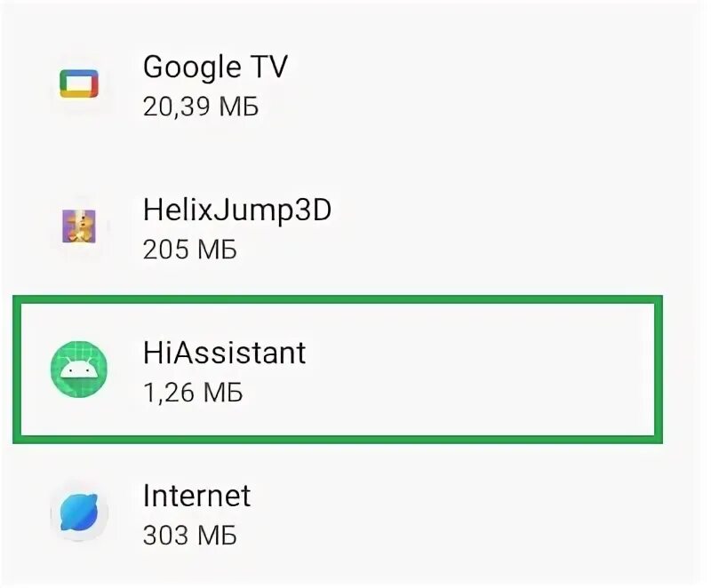Choose the Google TV list row
Image resolution: width=711 pixels, height=588 pixels.
point(349,84)
